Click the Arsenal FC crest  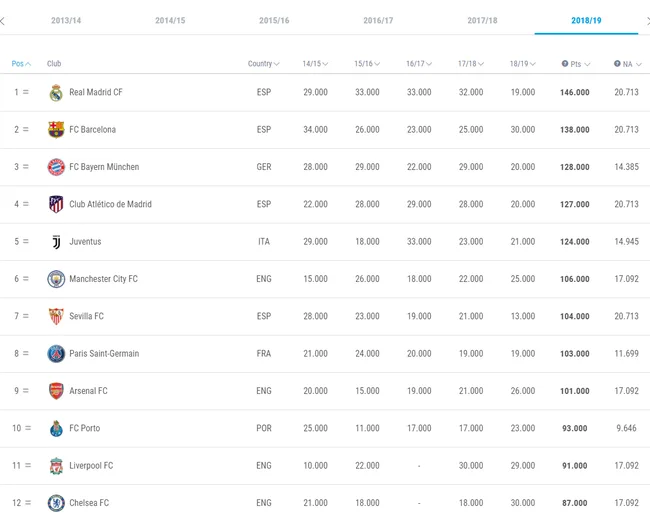pos(56,391)
